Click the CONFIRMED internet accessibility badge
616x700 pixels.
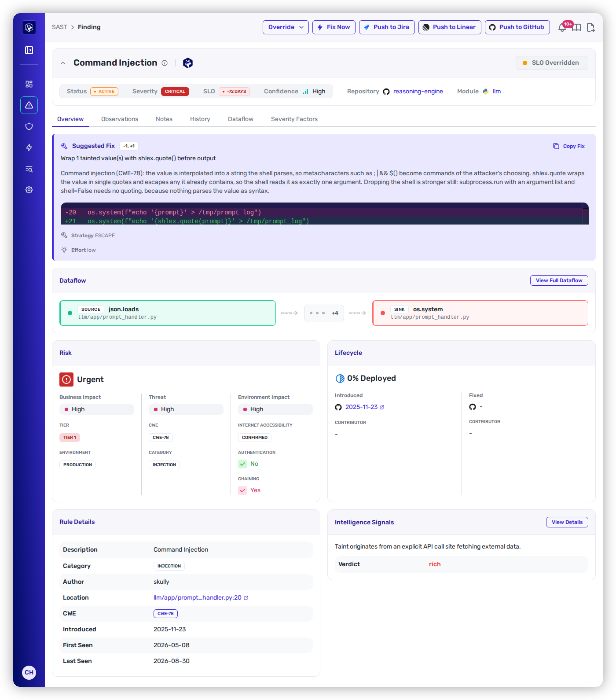pyautogui.click(x=255, y=438)
